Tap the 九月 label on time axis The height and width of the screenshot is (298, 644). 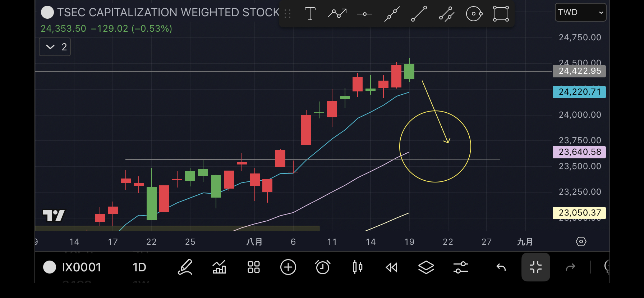pyautogui.click(x=525, y=242)
